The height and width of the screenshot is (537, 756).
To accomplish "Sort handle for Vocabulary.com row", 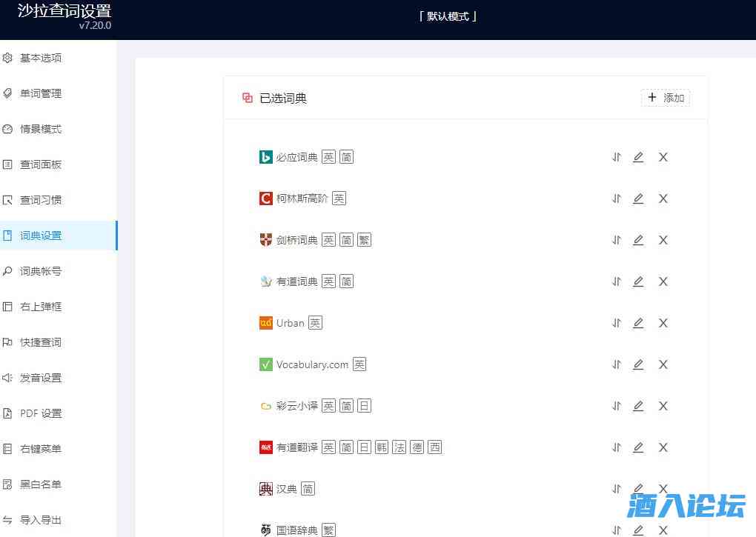I will point(617,364).
